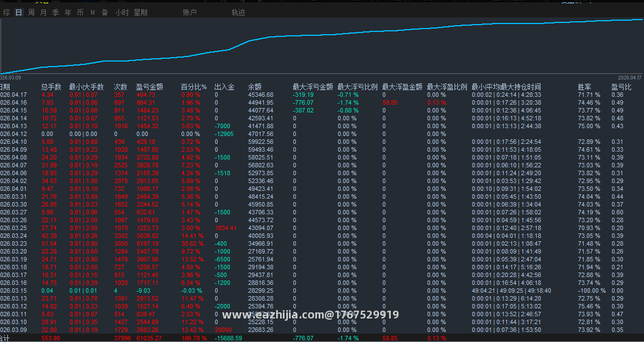Switch to the 小时 hourly tab
This screenshot has height=342, width=644.
coord(122,13)
